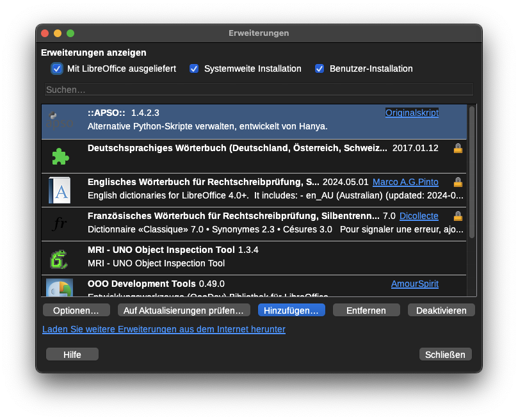Click the English dictionary book icon
This screenshot has width=518, height=420.
[60, 190]
